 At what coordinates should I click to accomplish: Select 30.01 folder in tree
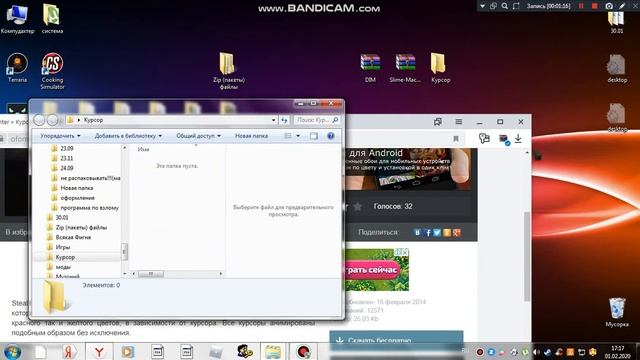[x=58, y=218]
